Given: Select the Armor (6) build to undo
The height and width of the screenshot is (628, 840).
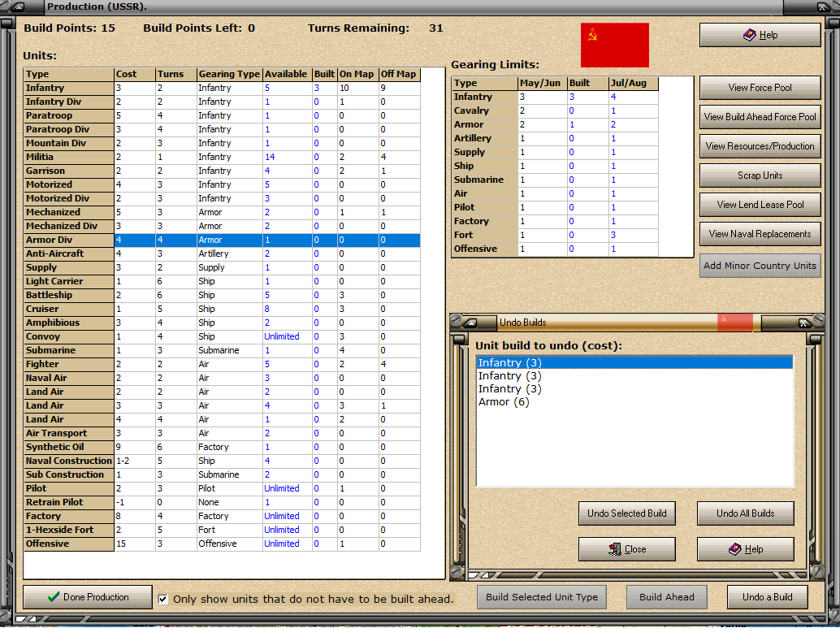Looking at the screenshot, I should click(634, 402).
